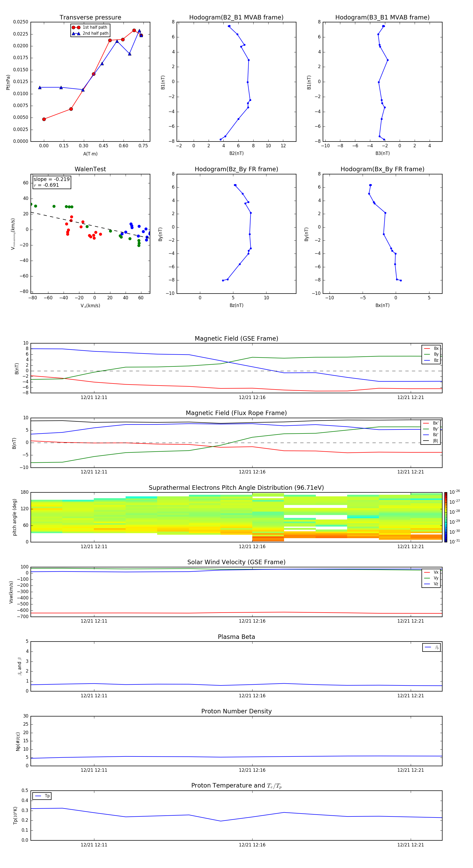Click the 'Hodogram(Bx_By FR frame)' title
The width and height of the screenshot is (473, 868).
[x=382, y=169]
